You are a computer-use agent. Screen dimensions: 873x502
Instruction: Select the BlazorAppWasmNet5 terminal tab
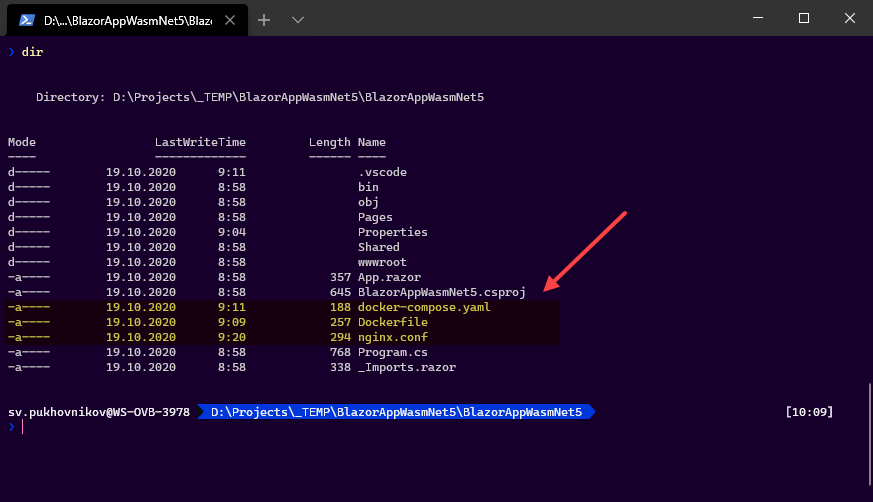click(x=127, y=21)
